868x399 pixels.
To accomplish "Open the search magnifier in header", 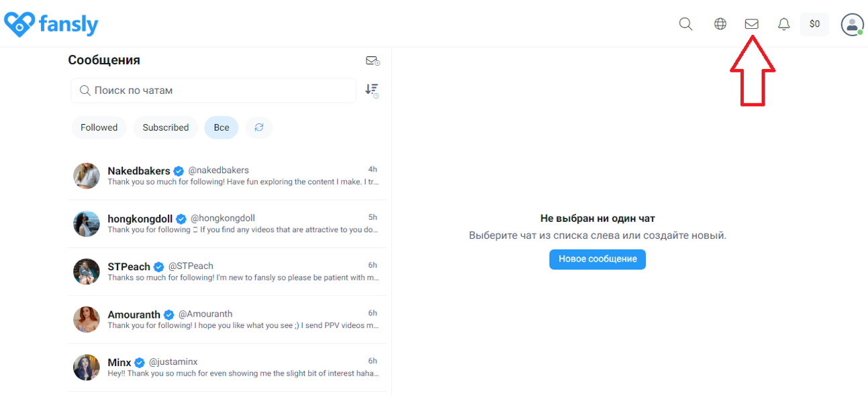I will [x=685, y=24].
